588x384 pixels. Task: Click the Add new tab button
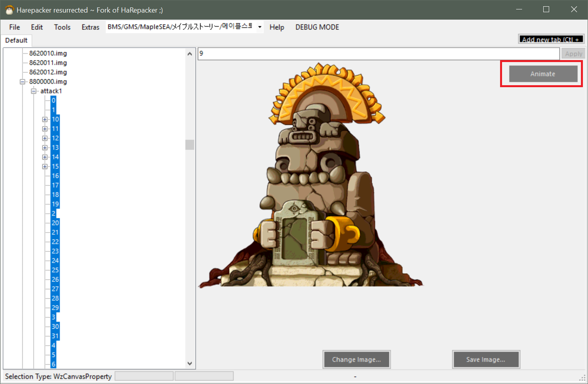coord(551,39)
